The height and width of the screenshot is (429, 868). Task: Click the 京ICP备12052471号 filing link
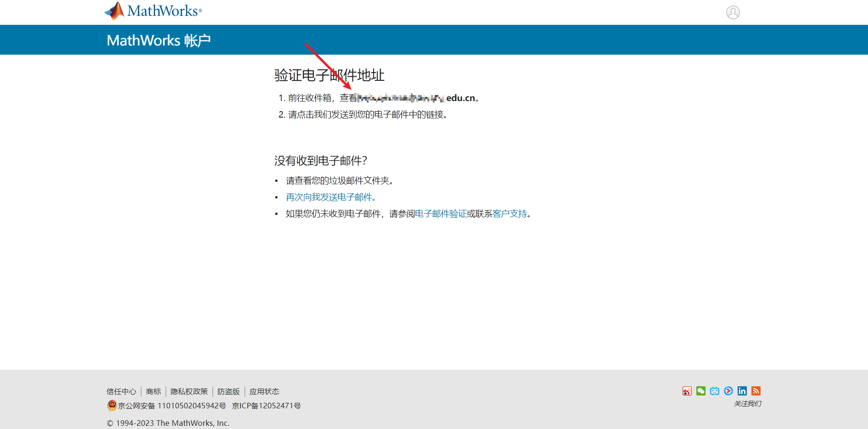(266, 406)
